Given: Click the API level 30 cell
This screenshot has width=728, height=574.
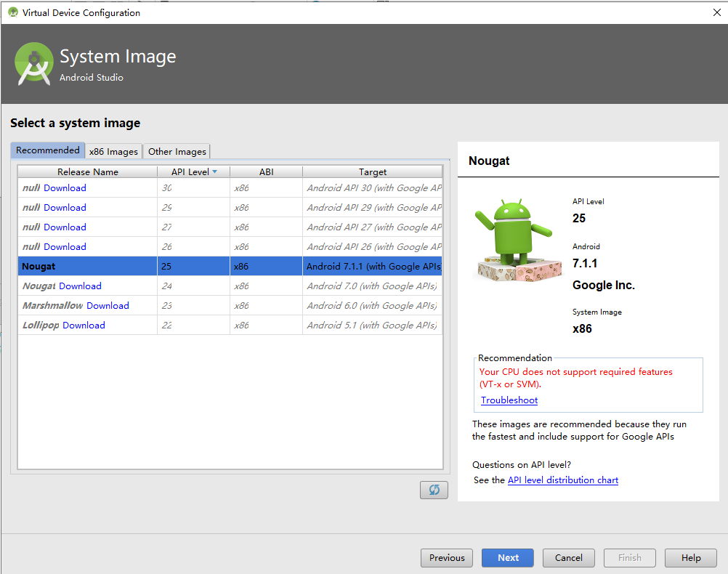Looking at the screenshot, I should click(x=193, y=187).
